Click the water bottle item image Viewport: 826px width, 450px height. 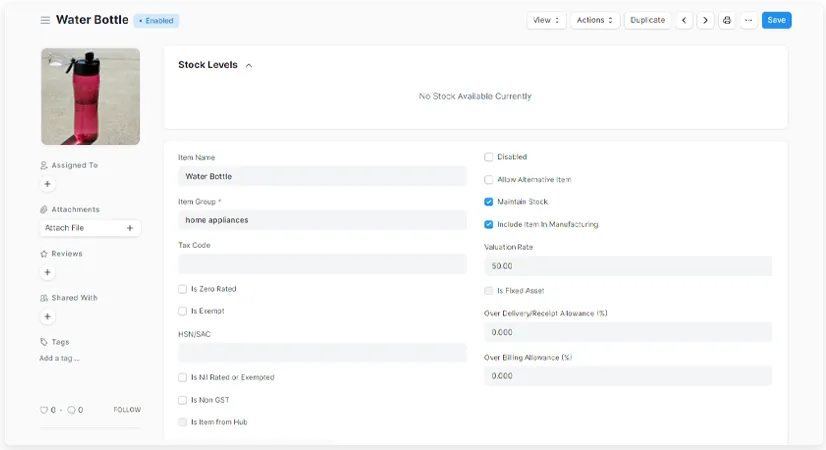pos(90,96)
